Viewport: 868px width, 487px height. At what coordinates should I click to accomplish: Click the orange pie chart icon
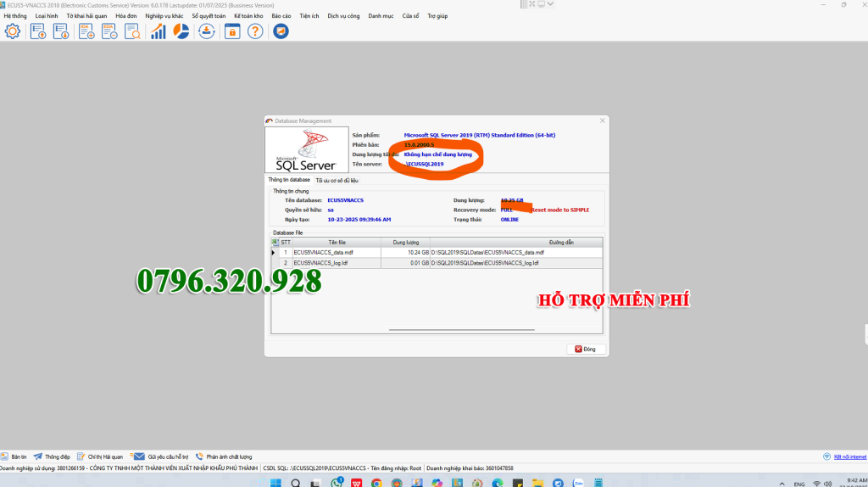pos(181,31)
